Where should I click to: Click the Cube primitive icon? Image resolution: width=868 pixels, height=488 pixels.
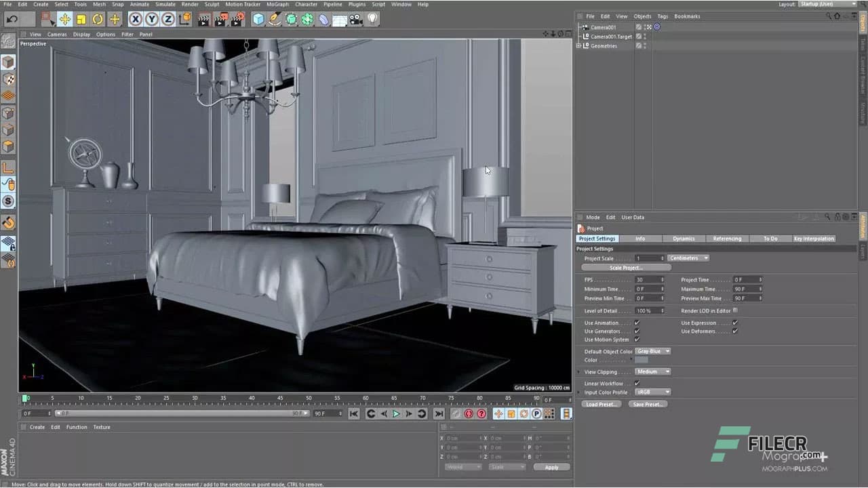258,19
